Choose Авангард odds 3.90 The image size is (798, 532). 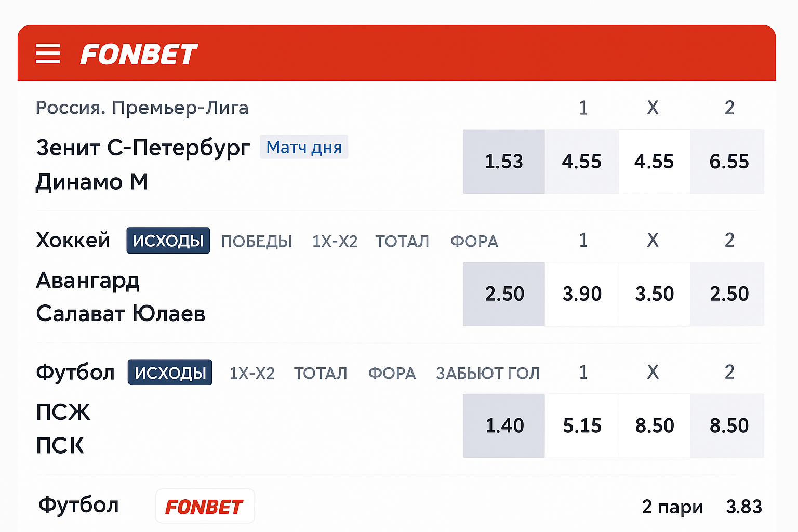tap(582, 294)
